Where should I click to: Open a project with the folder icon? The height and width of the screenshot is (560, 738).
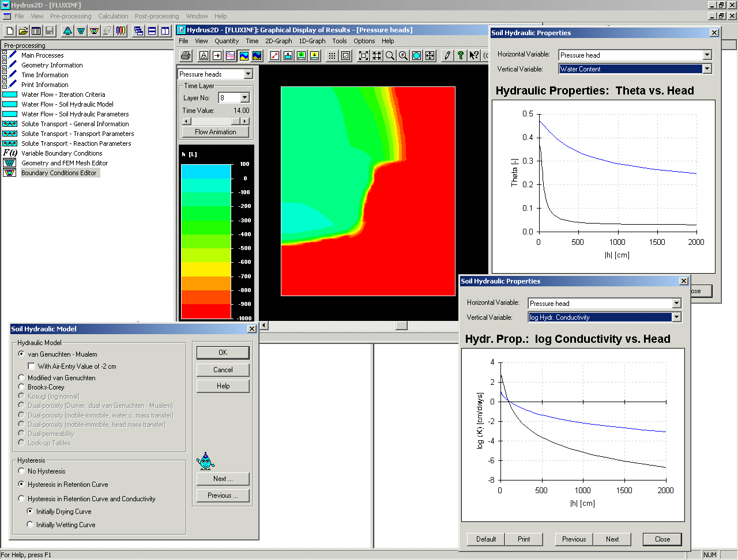click(x=23, y=31)
